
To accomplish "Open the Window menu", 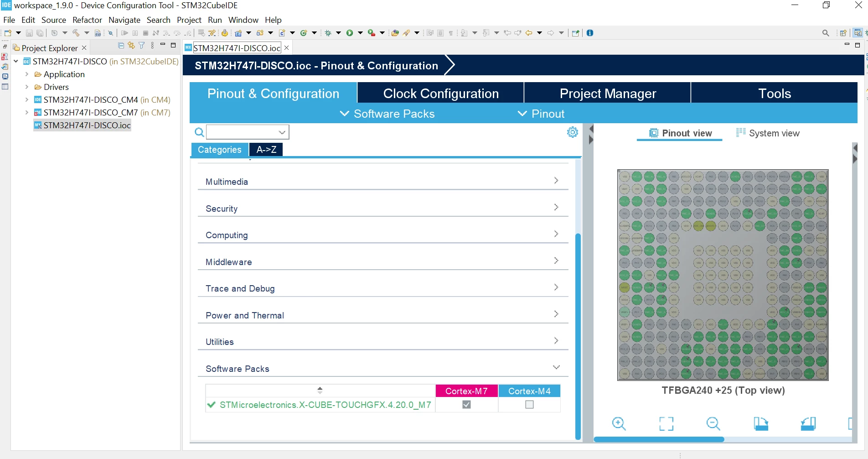I will click(243, 20).
